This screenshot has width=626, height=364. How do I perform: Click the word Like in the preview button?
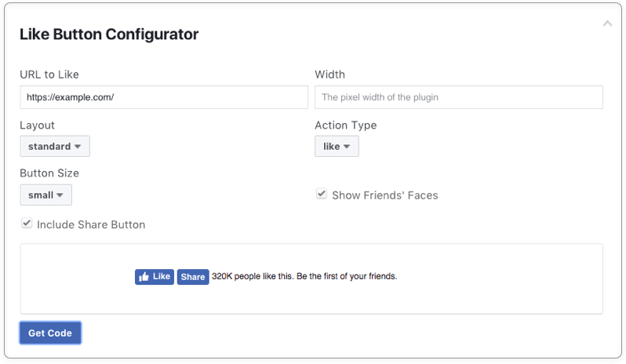point(162,276)
